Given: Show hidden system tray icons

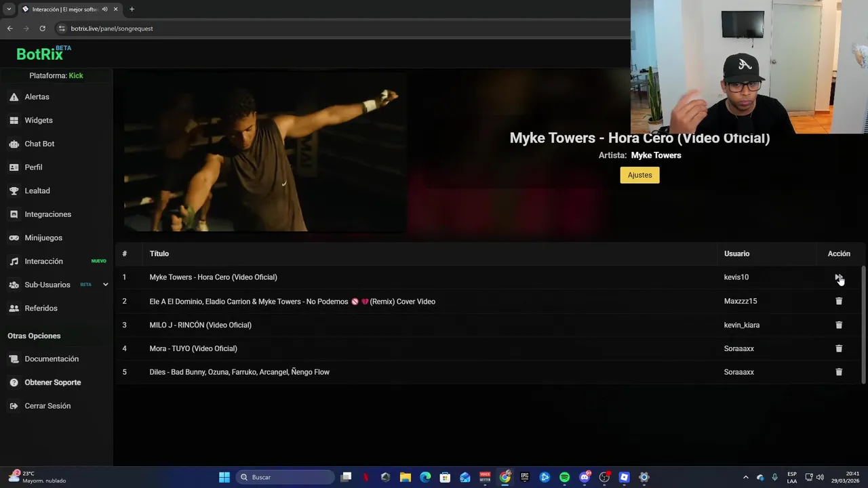Looking at the screenshot, I should pos(745,477).
